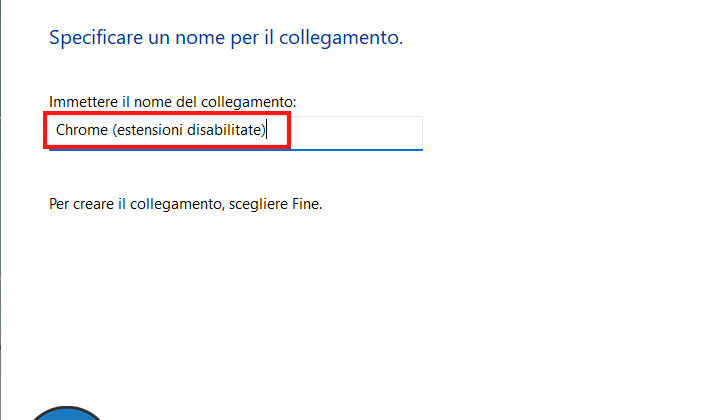Click the blue circular icon at the bottom
This screenshot has height=420, width=707.
(x=68, y=414)
